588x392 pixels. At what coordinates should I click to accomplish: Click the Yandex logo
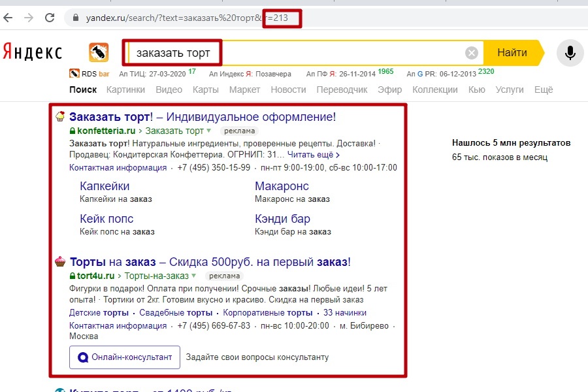coord(33,52)
